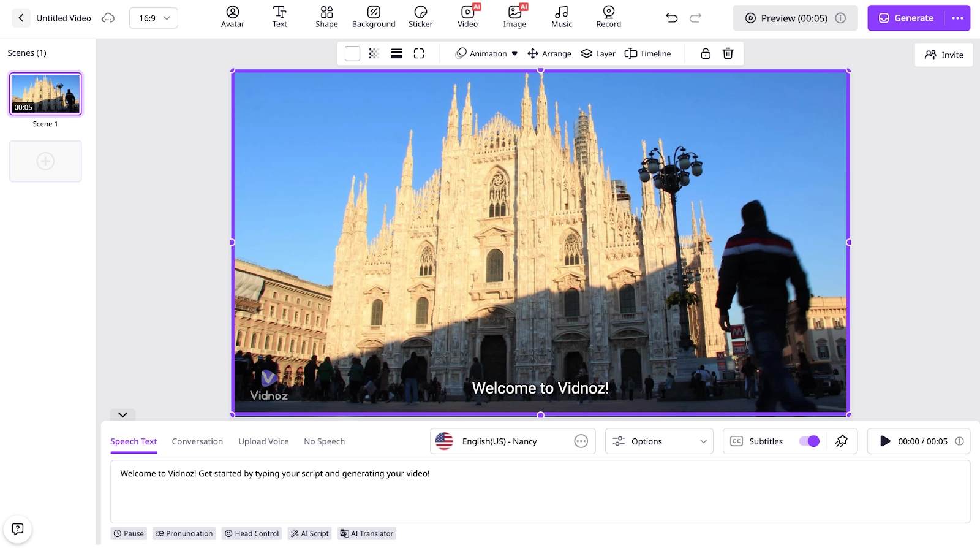980x548 pixels.
Task: Add a new scene with plus box
Action: click(45, 161)
